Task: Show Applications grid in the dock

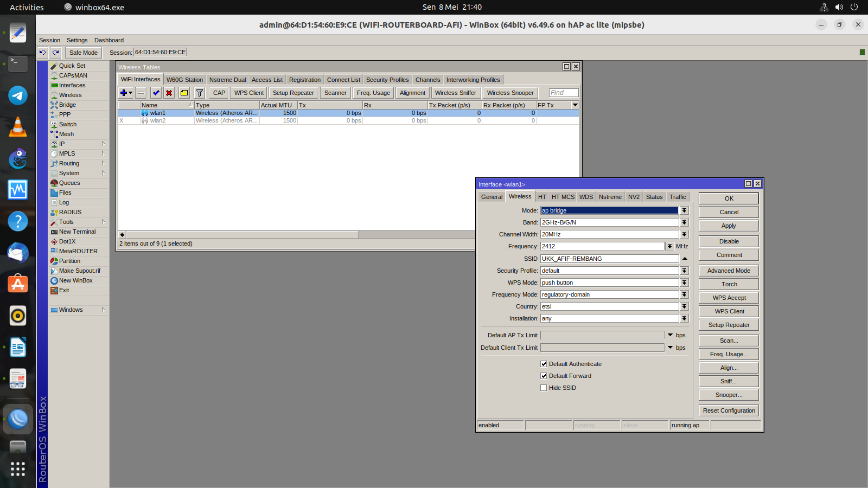Action: [x=18, y=469]
